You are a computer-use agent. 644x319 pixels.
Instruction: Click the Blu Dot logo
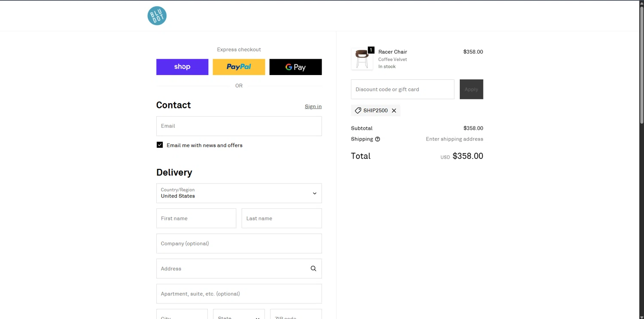(x=157, y=16)
